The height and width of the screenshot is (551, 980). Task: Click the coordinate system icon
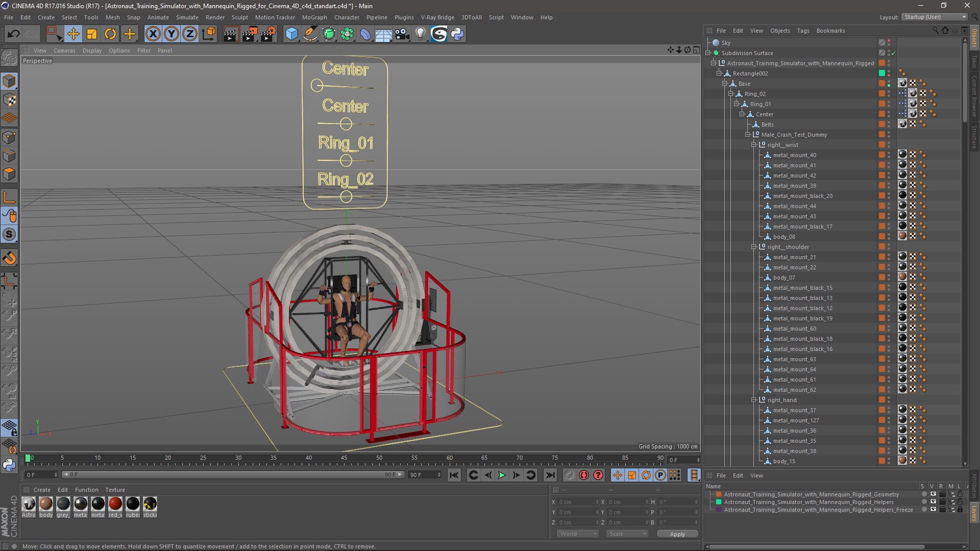(209, 34)
